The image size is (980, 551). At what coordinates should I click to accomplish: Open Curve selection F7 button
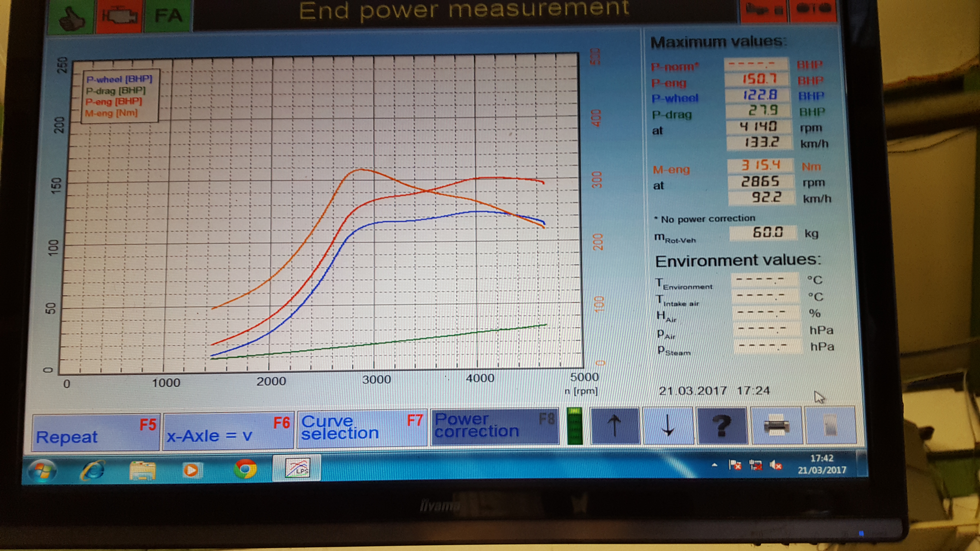coord(362,429)
